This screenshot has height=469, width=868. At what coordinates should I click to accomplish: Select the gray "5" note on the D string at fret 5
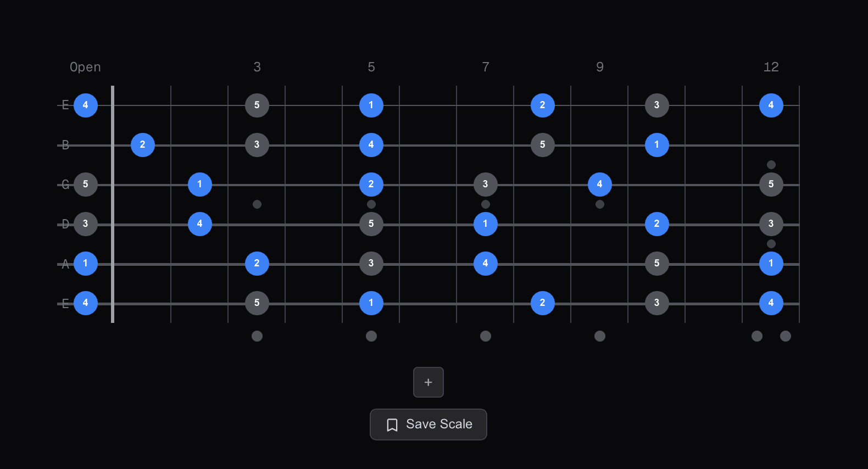(x=371, y=224)
